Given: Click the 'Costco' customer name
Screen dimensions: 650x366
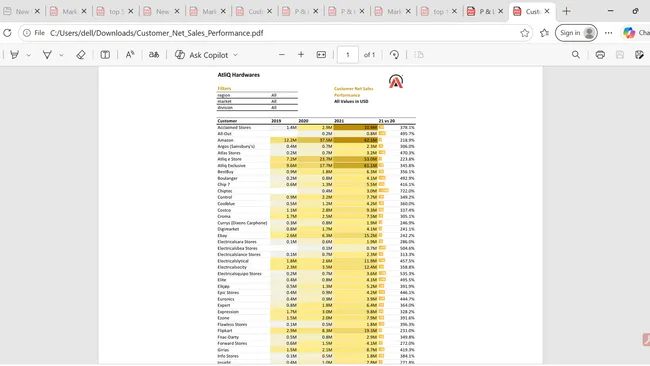Looking at the screenshot, I should pos(224,210).
